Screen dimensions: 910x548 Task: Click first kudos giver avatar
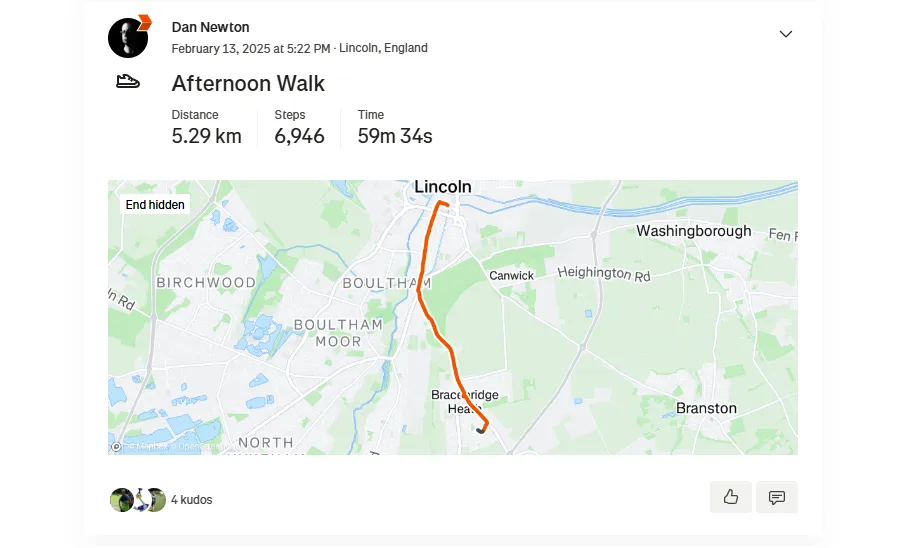coord(121,500)
